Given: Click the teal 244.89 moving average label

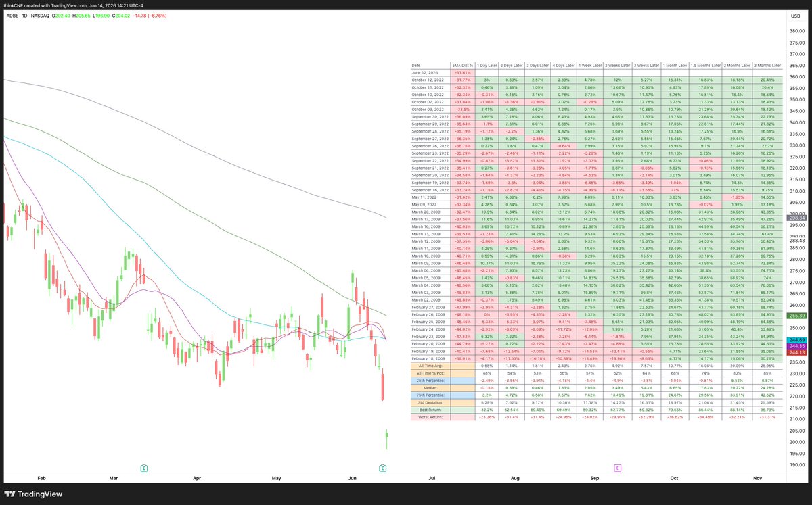Looking at the screenshot, I should [x=796, y=339].
